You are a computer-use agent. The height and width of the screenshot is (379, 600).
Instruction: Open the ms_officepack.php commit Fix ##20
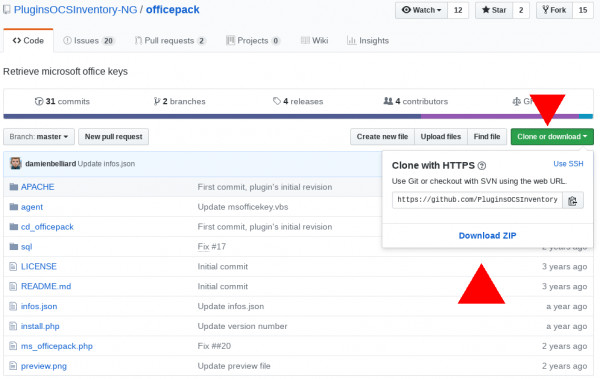click(x=214, y=346)
